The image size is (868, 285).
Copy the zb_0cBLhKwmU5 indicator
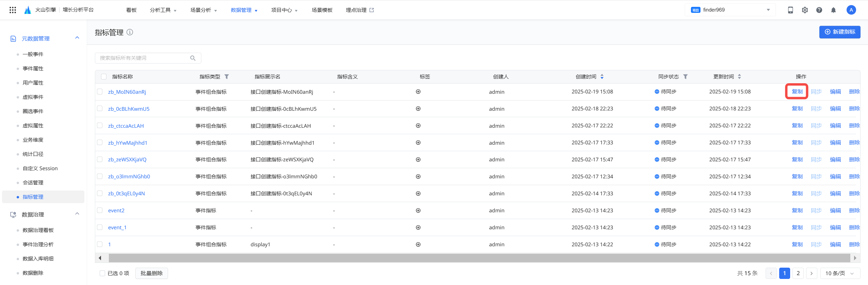click(797, 109)
